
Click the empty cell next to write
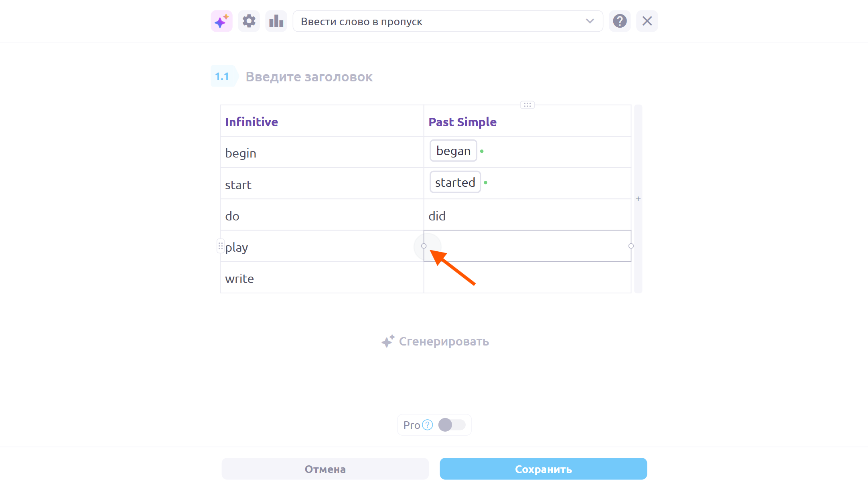pos(527,278)
